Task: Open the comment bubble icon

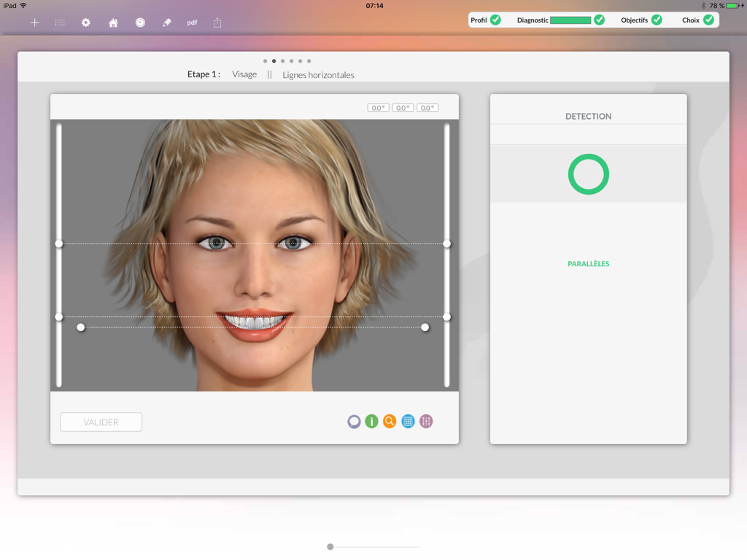Action: [x=354, y=421]
